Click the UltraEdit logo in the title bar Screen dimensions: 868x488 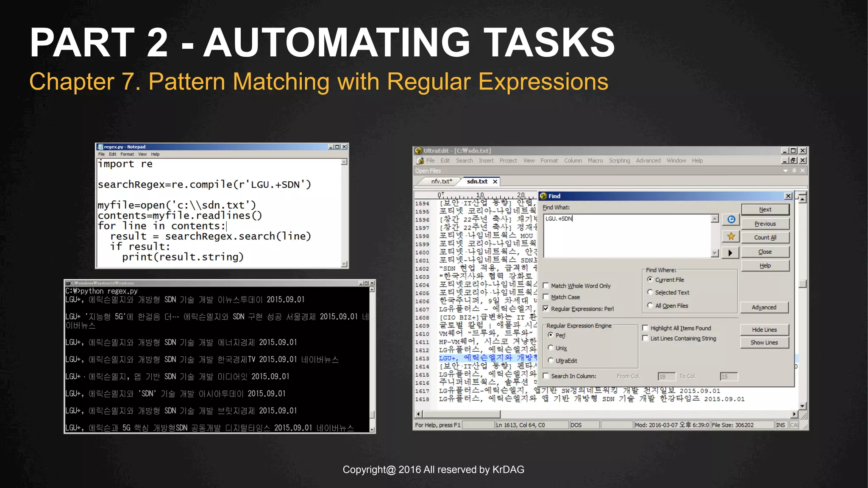click(x=418, y=151)
